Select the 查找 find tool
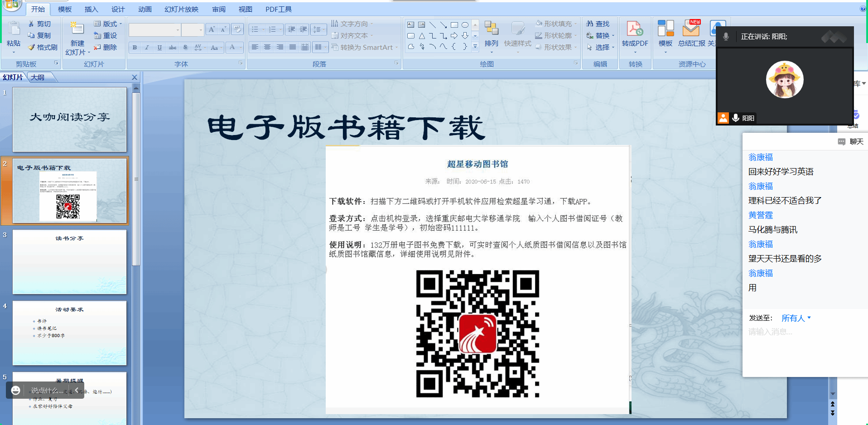Viewport: 868px width, 425px height. (598, 24)
